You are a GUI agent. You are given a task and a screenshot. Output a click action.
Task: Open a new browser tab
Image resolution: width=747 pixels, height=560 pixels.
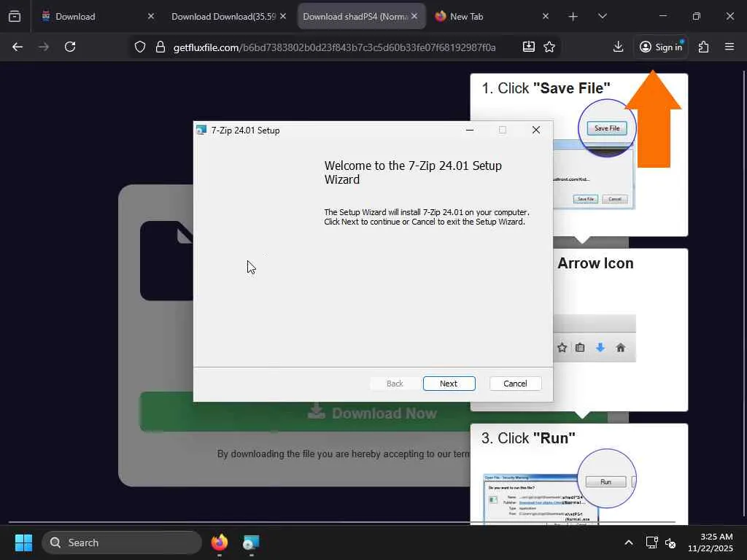(x=573, y=17)
